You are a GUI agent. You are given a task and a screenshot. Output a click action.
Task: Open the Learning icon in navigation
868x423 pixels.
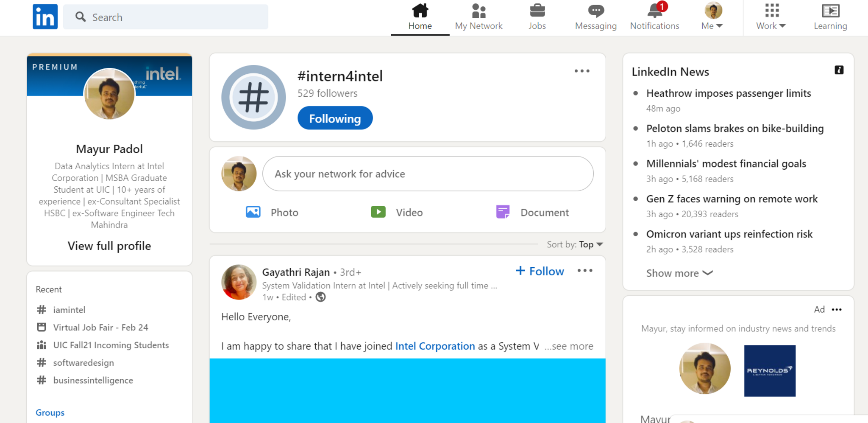pos(830,11)
